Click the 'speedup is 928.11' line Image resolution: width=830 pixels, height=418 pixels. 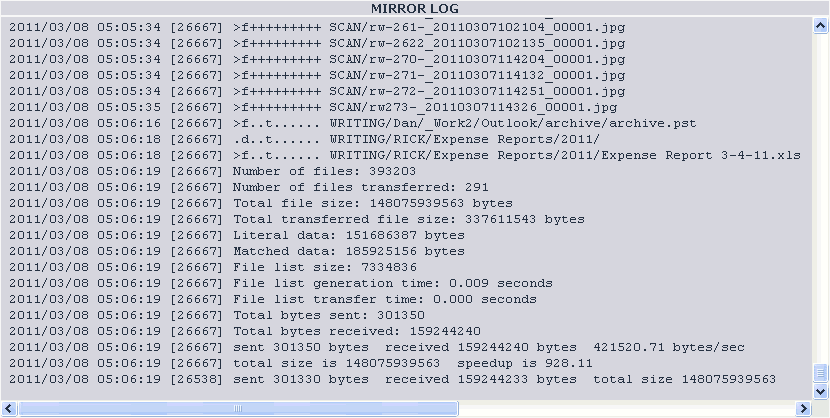click(x=301, y=364)
